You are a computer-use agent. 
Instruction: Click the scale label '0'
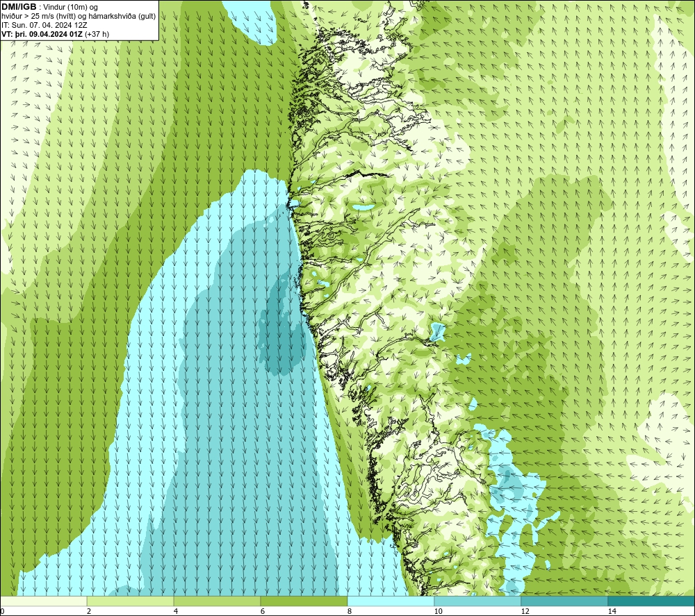pyautogui.click(x=2, y=611)
